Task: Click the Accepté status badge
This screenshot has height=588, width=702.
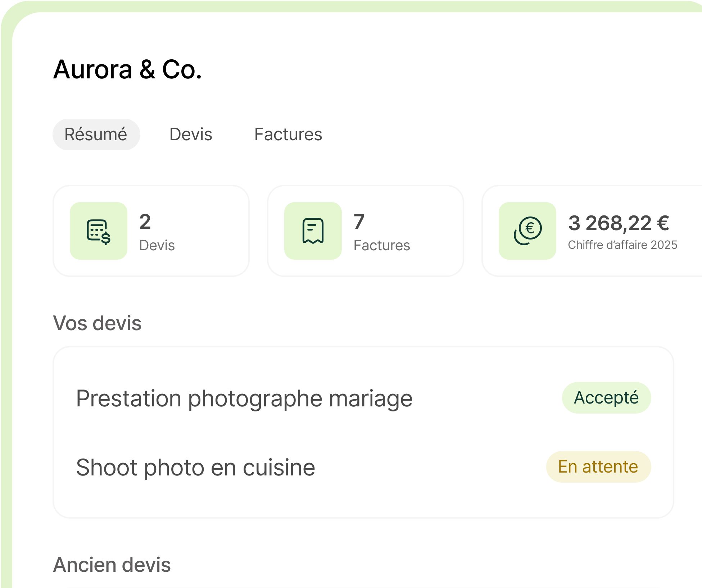Action: pos(606,398)
